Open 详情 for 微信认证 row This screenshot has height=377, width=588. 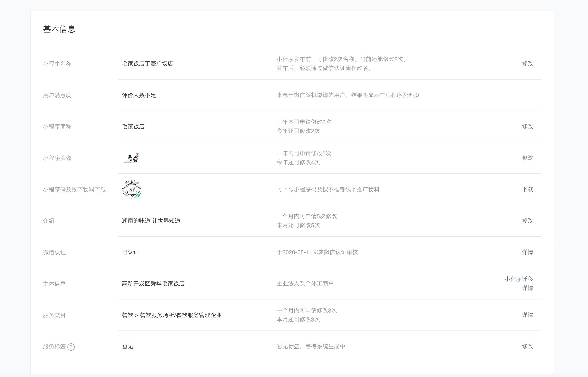tap(527, 252)
